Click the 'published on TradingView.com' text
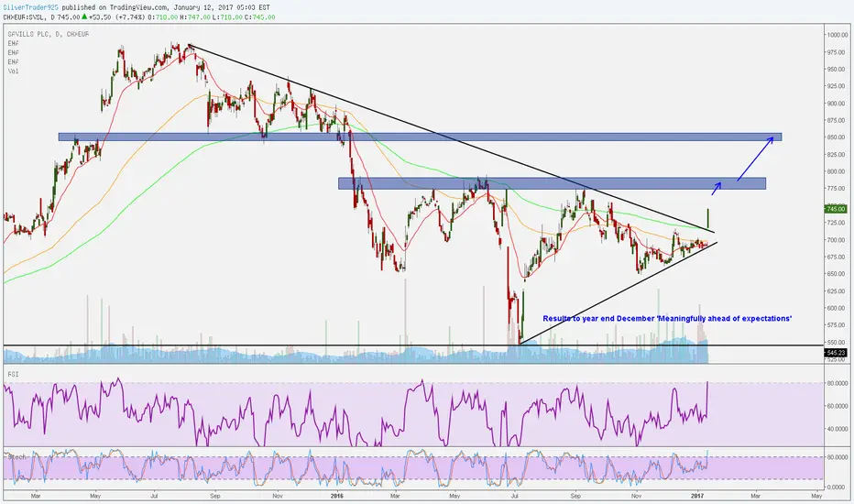 (x=115, y=7)
